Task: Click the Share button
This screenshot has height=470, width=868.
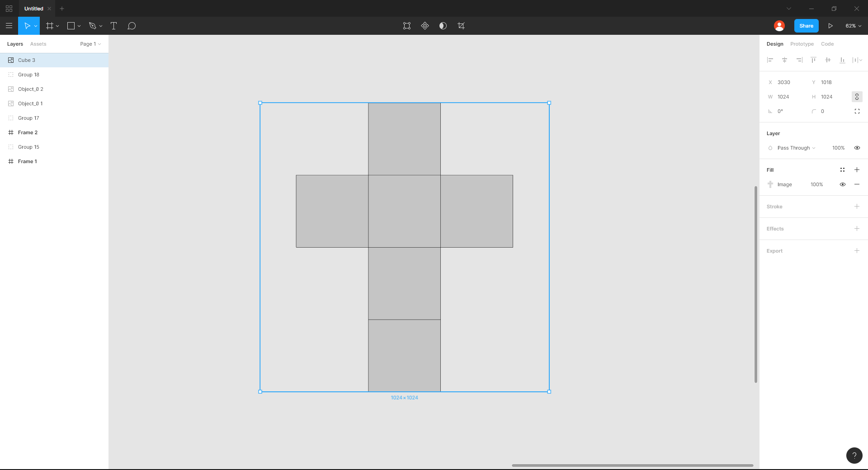Action: 806,26
